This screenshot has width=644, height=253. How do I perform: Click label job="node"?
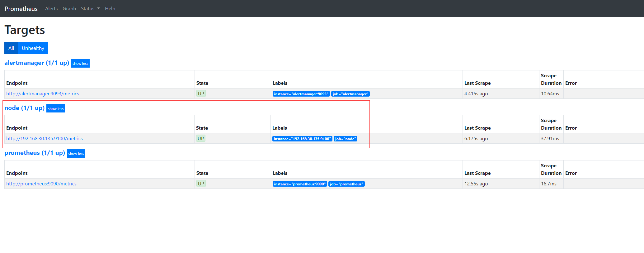346,139
